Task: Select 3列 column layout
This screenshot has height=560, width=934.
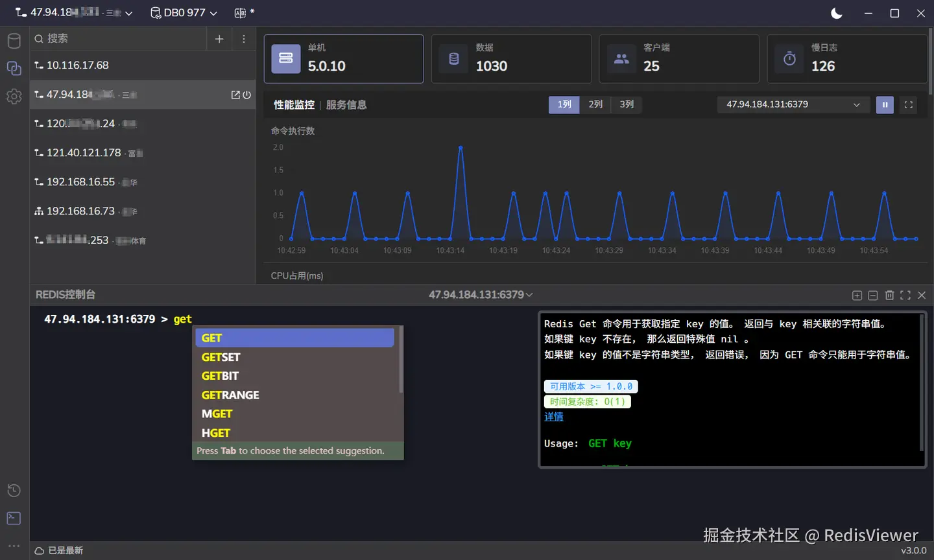Action: [x=627, y=104]
